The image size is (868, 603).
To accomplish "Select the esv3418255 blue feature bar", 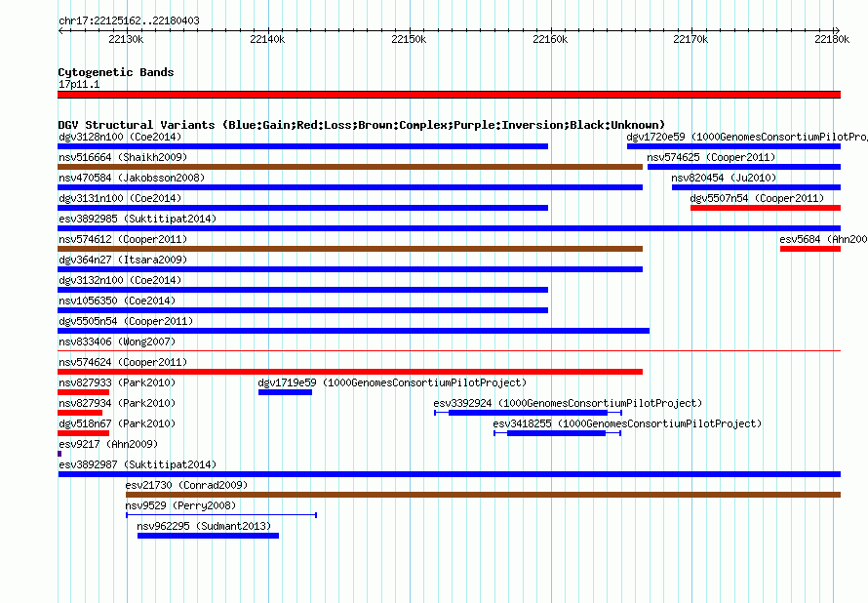I will point(557,433).
